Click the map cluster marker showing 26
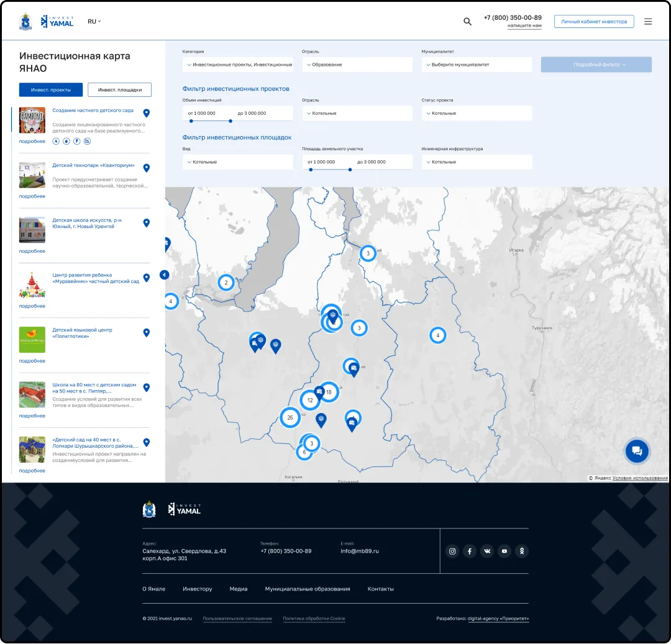 (x=290, y=418)
